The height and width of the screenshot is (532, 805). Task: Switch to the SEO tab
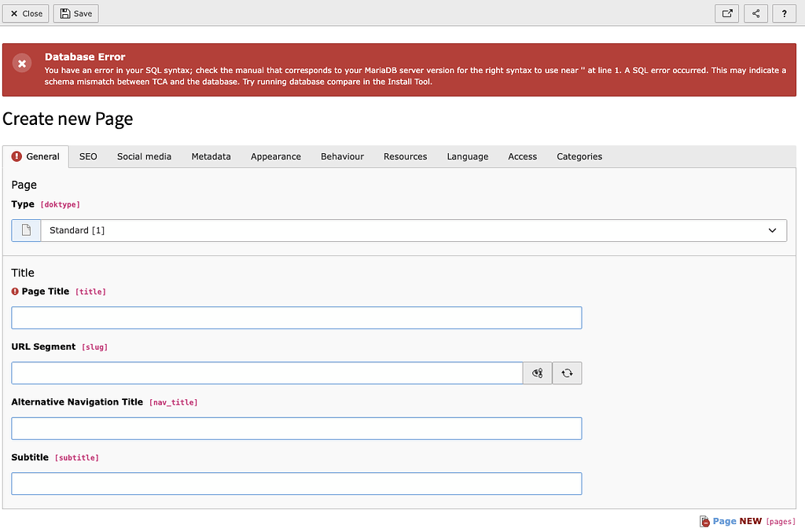click(x=87, y=156)
